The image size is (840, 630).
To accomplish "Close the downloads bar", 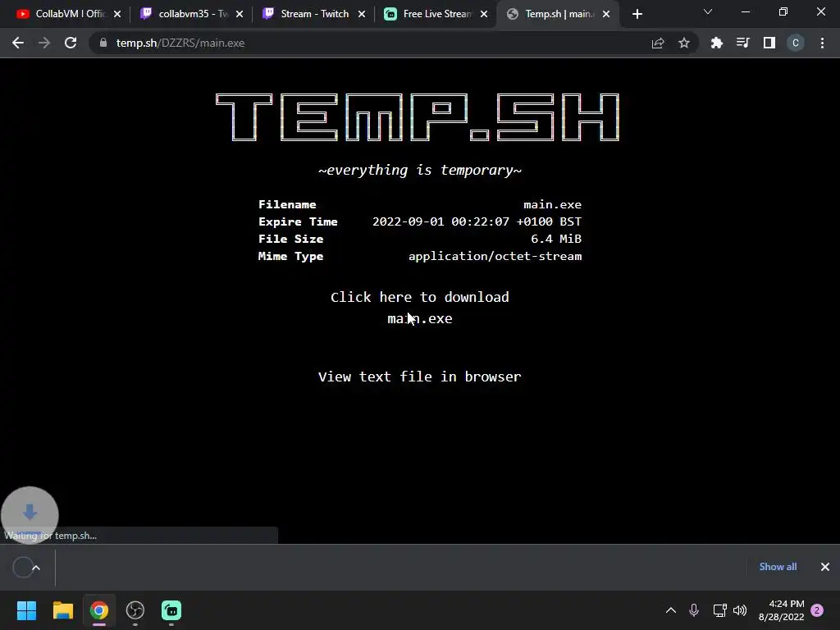I will pyautogui.click(x=825, y=567).
